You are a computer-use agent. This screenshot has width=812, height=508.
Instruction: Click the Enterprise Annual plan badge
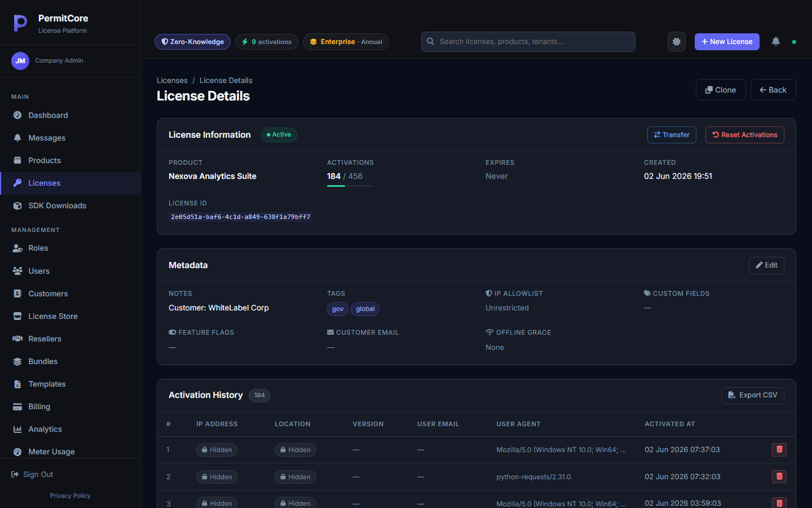pyautogui.click(x=346, y=42)
